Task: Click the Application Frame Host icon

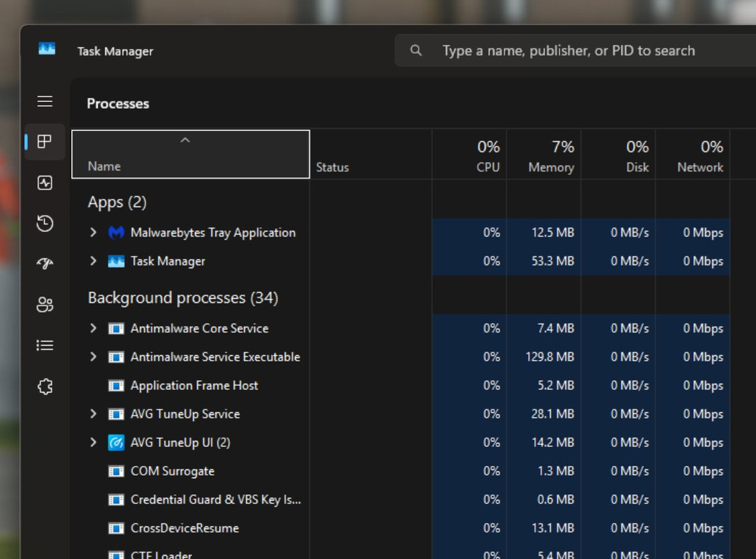Action: point(116,386)
